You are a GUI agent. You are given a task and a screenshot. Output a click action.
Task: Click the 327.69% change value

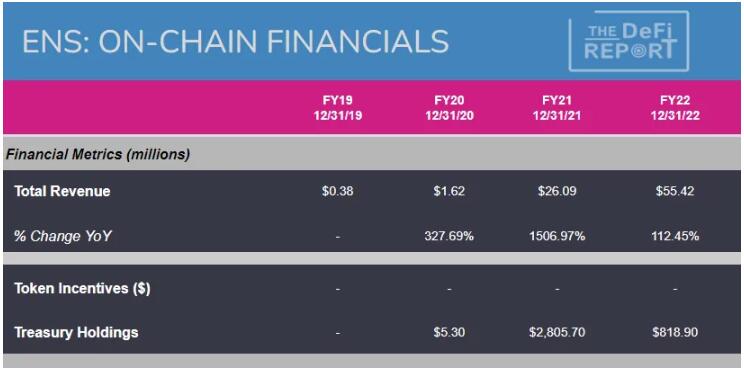(x=449, y=236)
